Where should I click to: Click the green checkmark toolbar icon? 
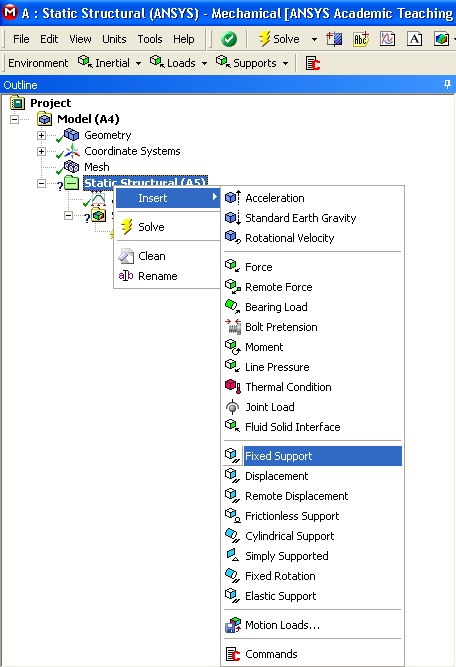tap(229, 39)
